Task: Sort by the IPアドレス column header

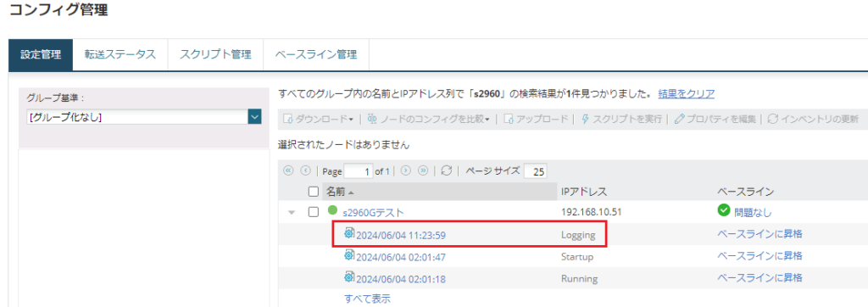Action: (x=585, y=192)
